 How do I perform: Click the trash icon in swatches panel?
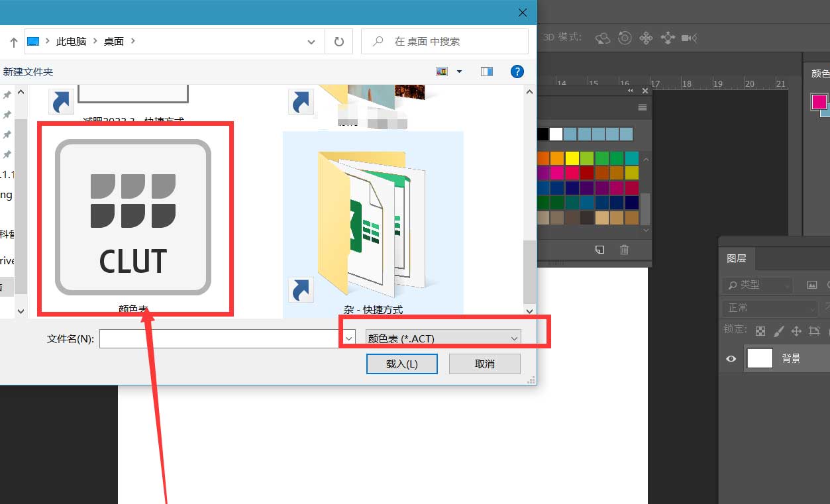(x=624, y=250)
